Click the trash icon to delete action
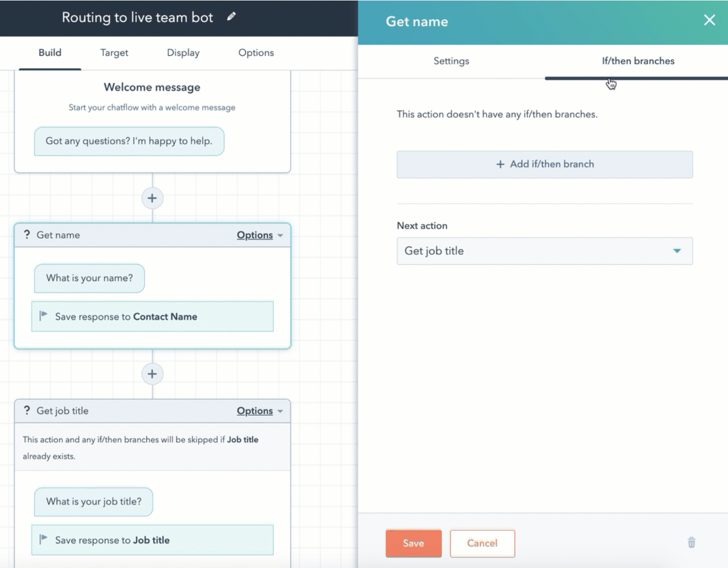 691,542
